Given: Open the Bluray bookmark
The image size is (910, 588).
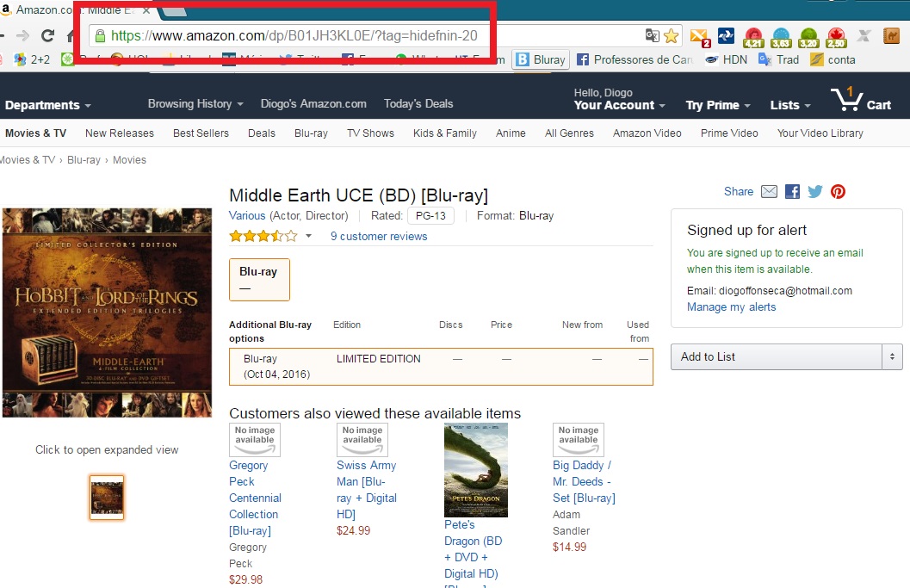Looking at the screenshot, I should [541, 59].
